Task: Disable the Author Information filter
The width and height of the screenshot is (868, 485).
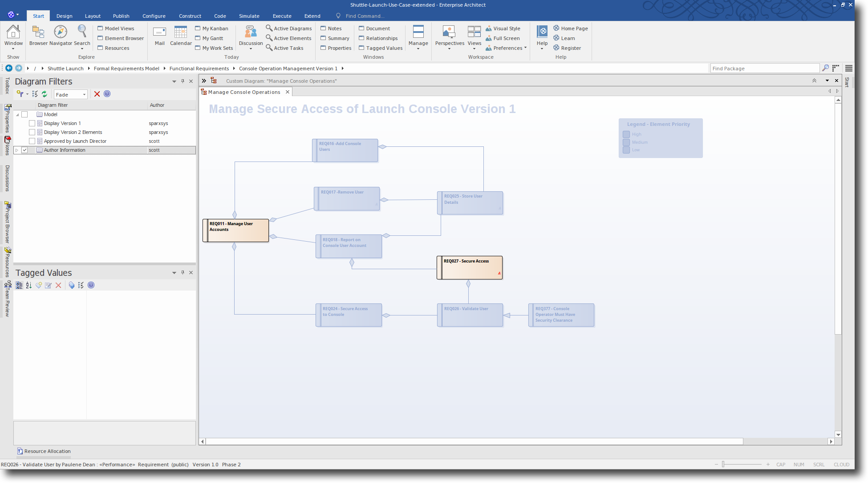Action: (24, 150)
